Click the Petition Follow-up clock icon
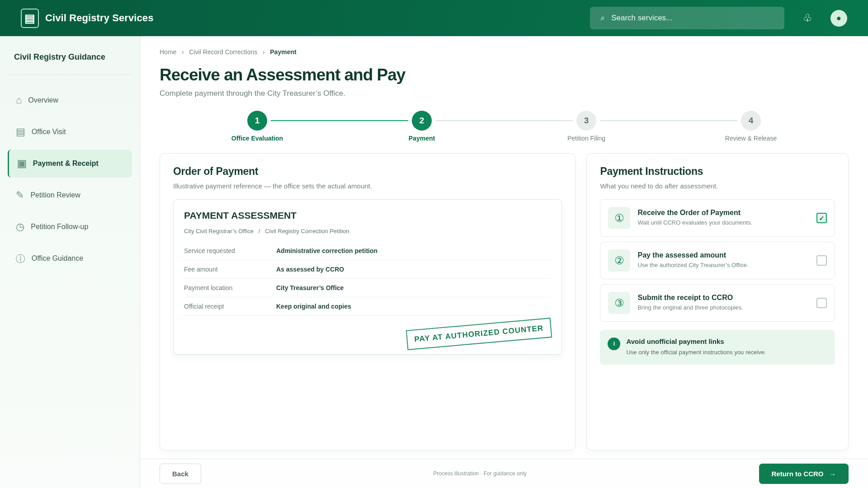 point(20,227)
